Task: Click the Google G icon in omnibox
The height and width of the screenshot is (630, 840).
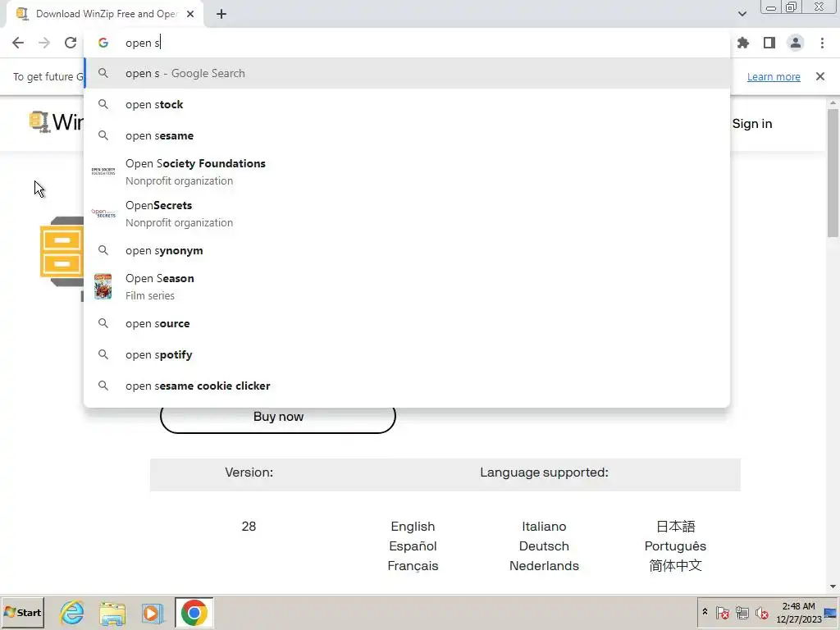Action: pyautogui.click(x=103, y=43)
